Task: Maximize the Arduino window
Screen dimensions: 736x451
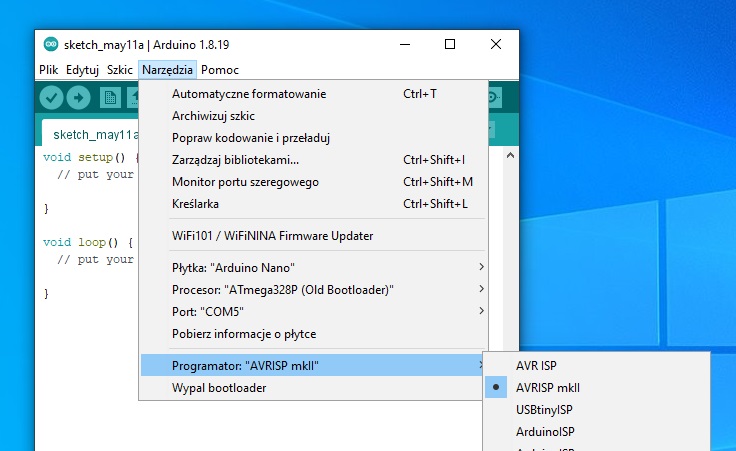Action: click(x=450, y=45)
